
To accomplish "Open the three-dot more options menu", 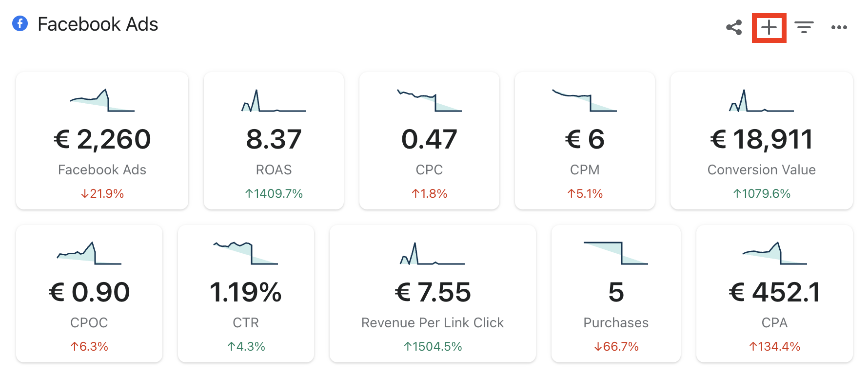I will tap(839, 27).
